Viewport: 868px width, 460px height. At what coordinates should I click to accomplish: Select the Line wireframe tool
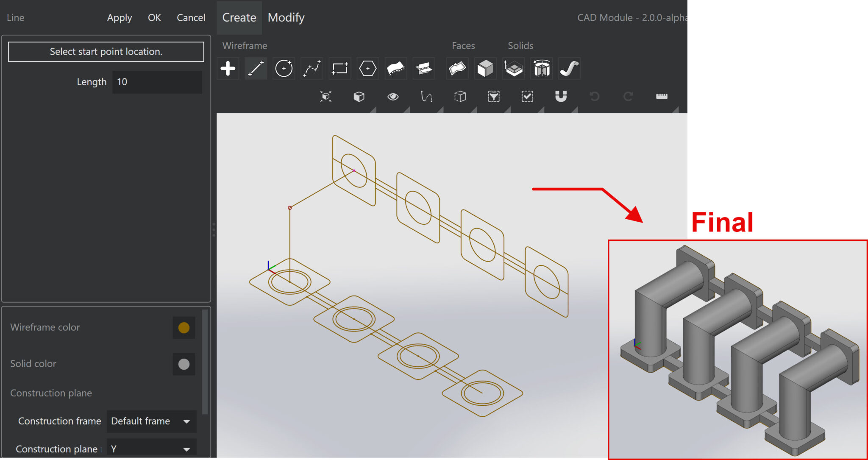pyautogui.click(x=256, y=68)
